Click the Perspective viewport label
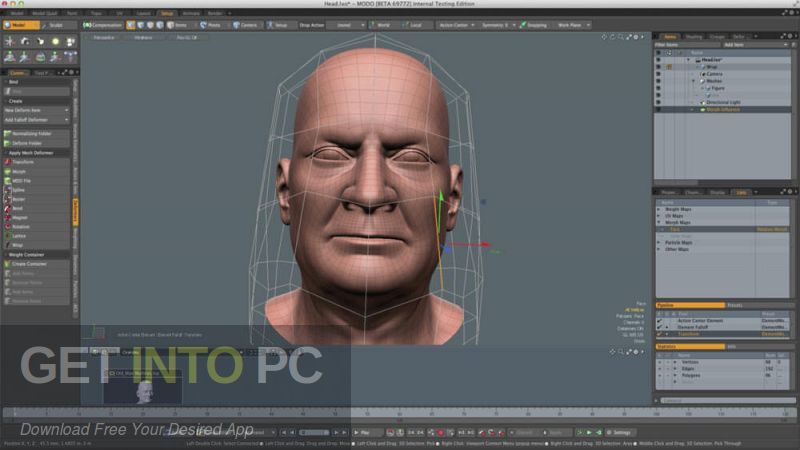Image resolution: width=800 pixels, height=450 pixels. tap(104, 38)
